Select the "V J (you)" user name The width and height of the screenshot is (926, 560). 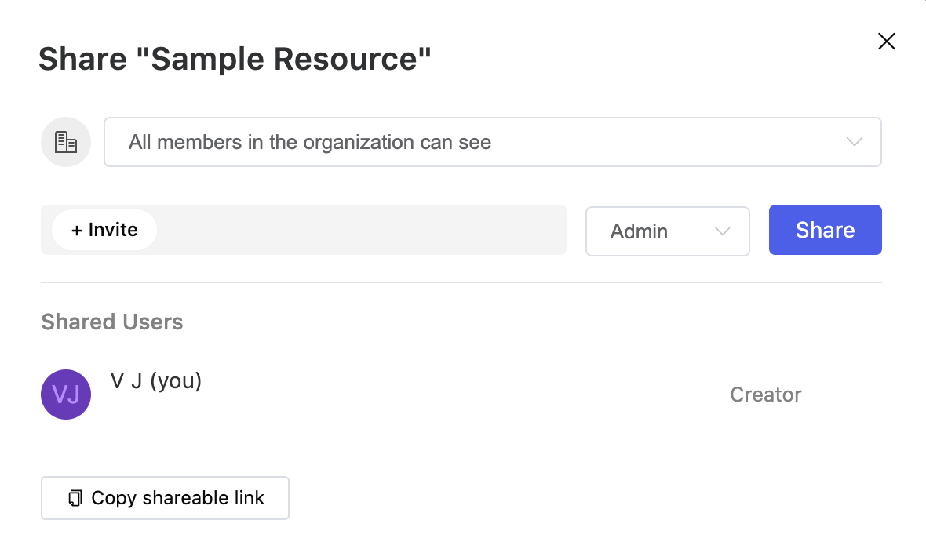[156, 381]
